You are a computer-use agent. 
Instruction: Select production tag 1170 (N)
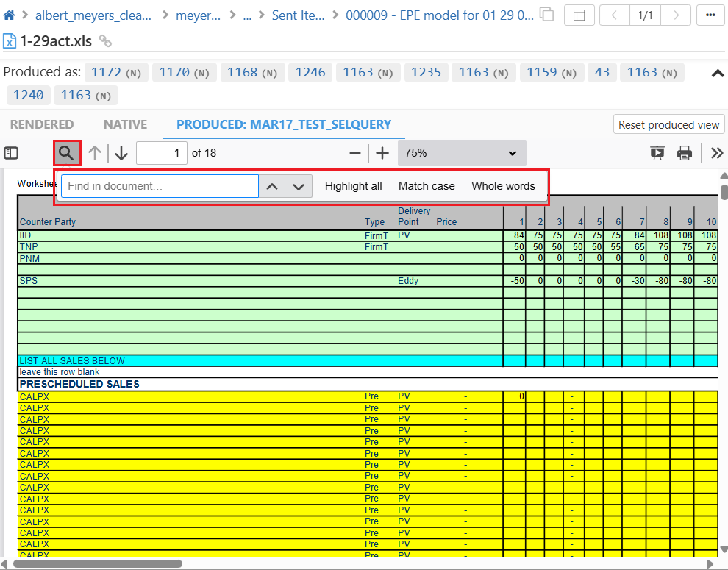click(x=185, y=73)
